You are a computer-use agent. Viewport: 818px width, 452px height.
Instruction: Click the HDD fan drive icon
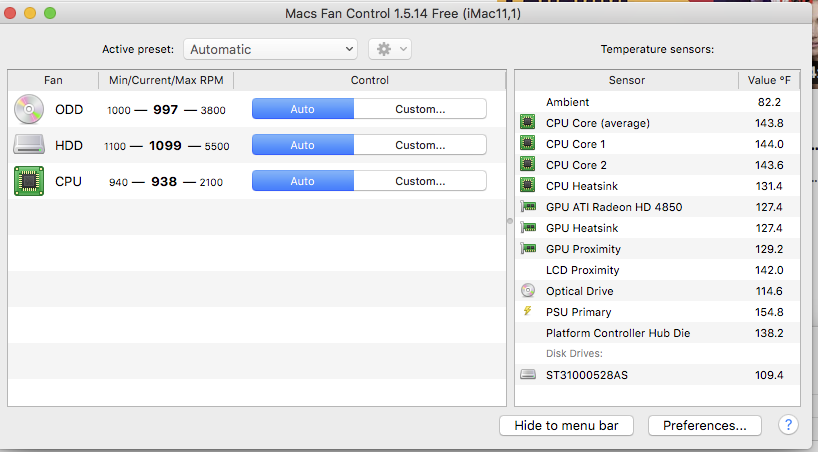click(29, 145)
